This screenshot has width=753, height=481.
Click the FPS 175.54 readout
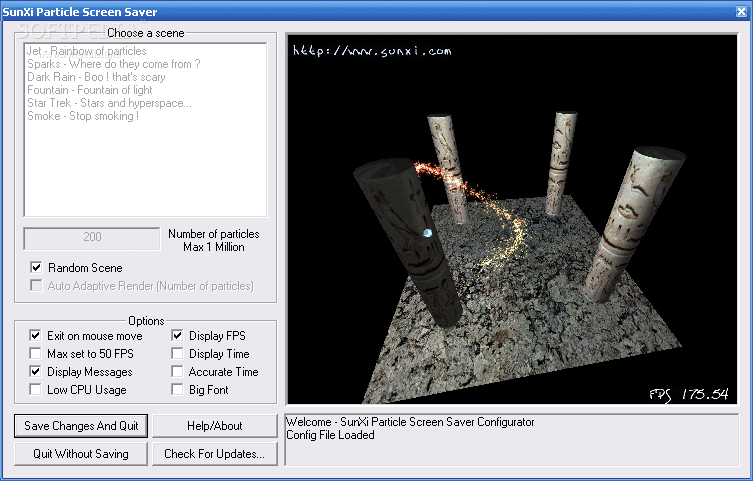pyautogui.click(x=689, y=395)
